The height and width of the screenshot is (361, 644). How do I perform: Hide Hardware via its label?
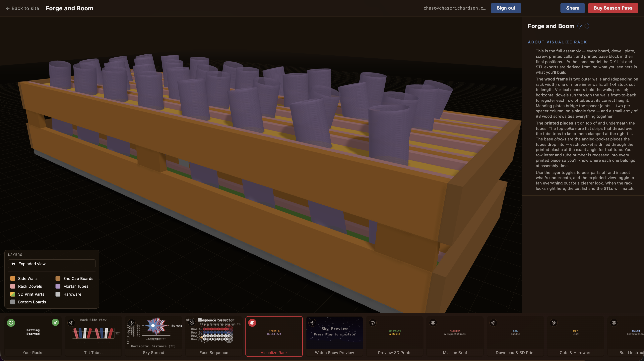point(72,294)
